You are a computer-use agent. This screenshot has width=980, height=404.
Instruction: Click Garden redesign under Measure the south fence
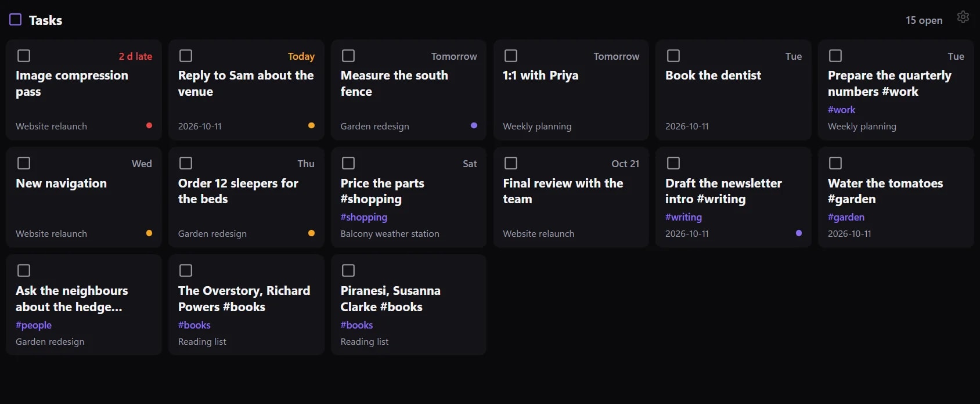coord(374,126)
